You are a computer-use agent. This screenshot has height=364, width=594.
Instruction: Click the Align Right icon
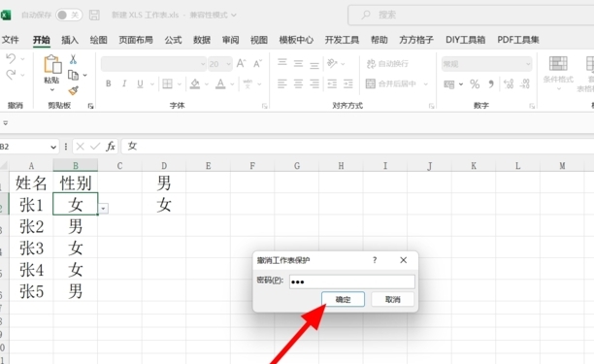tap(314, 83)
